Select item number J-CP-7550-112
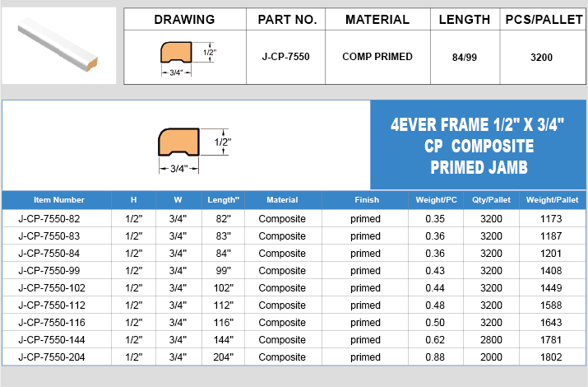 52,305
